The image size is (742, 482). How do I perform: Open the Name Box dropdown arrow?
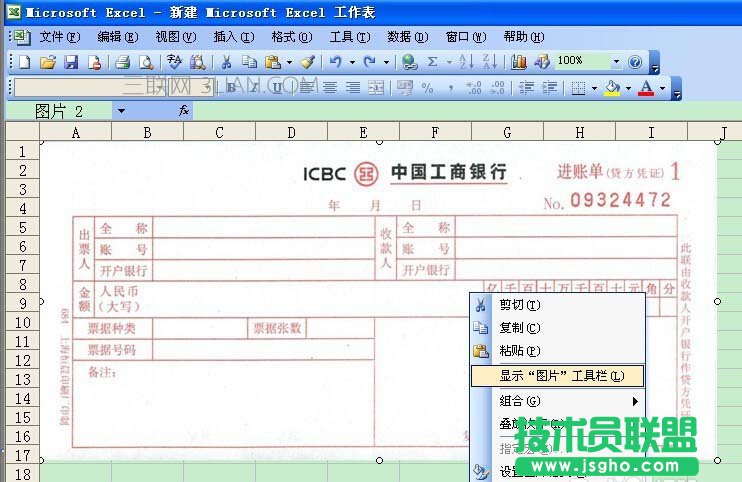pos(121,111)
